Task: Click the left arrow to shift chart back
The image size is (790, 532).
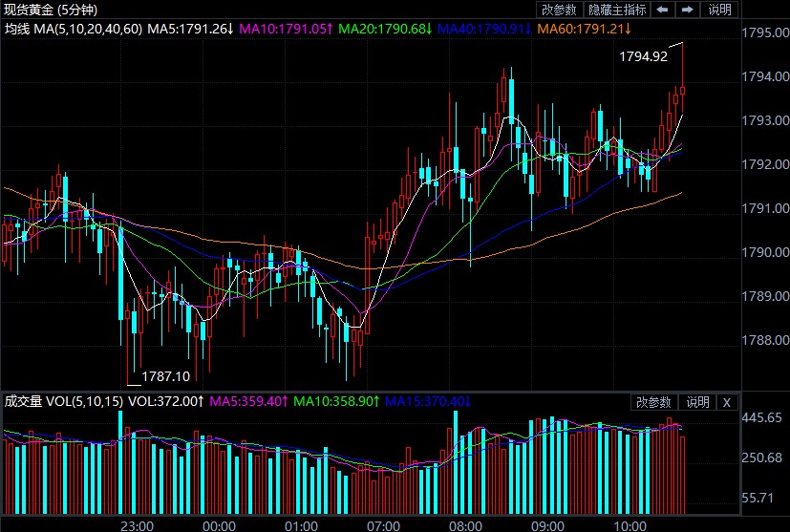Action: click(x=663, y=10)
